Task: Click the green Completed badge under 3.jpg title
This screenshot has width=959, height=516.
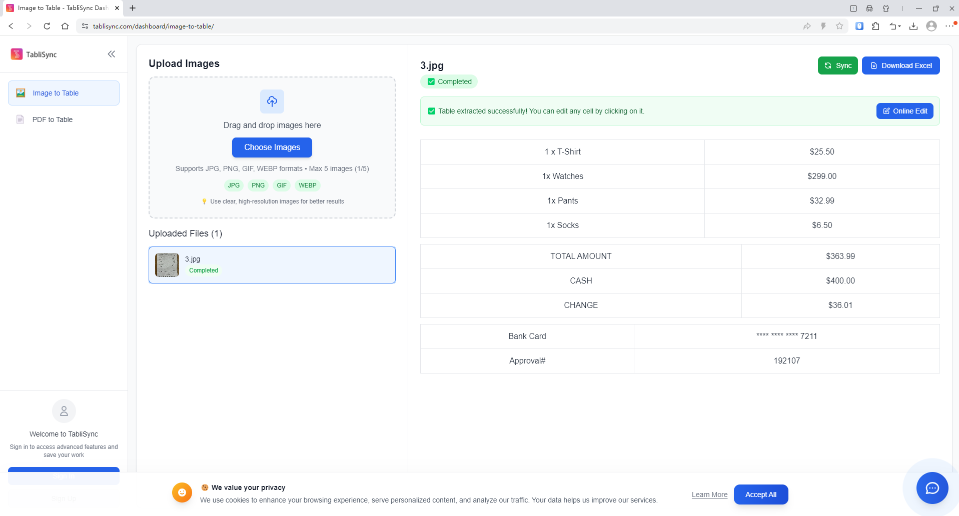Action: click(449, 81)
